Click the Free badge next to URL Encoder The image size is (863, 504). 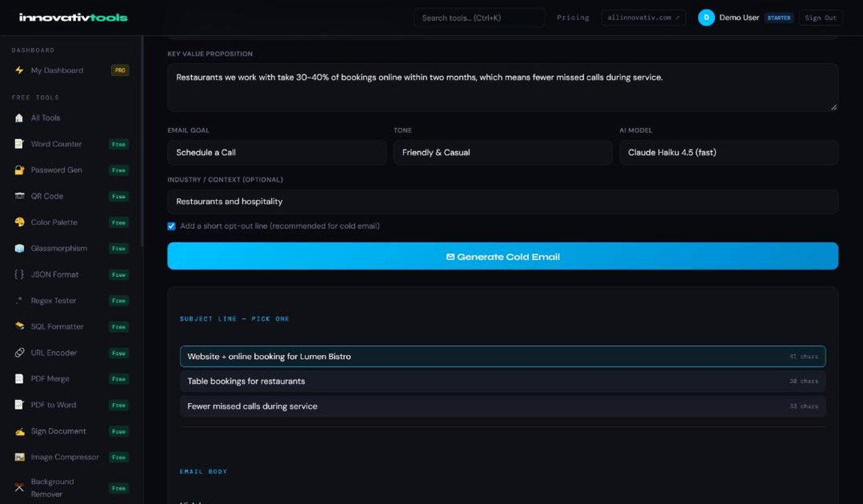(119, 353)
